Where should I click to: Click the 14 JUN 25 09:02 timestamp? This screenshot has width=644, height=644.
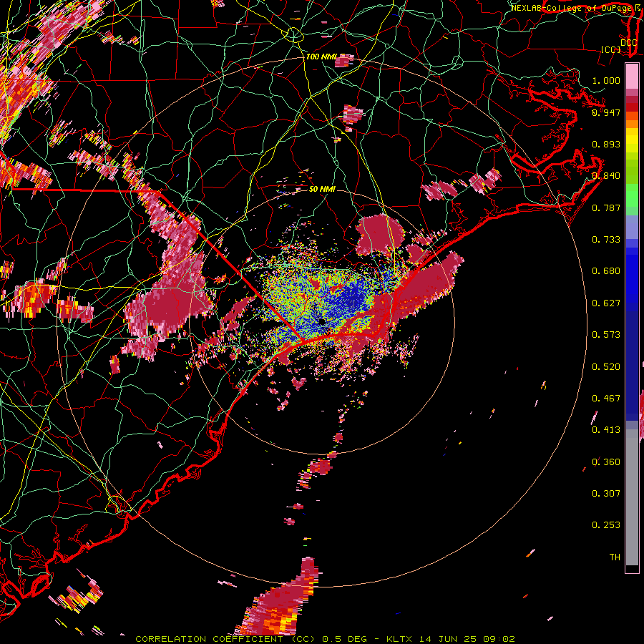pyautogui.click(x=467, y=639)
